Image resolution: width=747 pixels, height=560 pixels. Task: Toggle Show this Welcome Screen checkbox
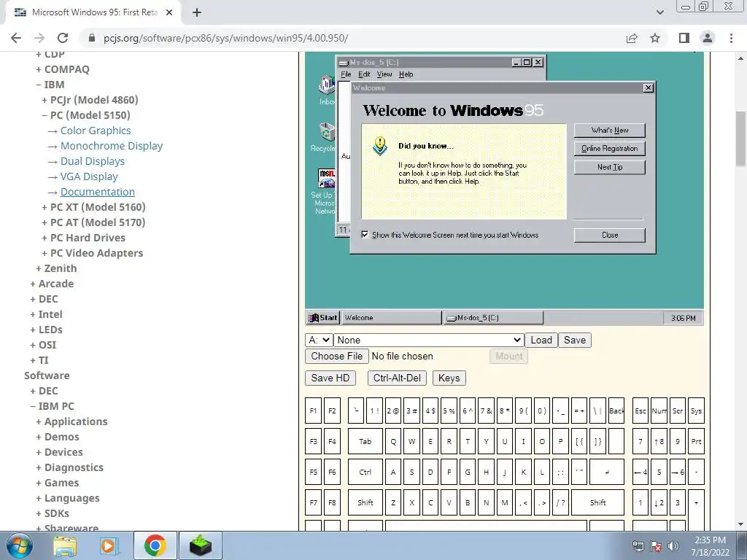coord(365,235)
